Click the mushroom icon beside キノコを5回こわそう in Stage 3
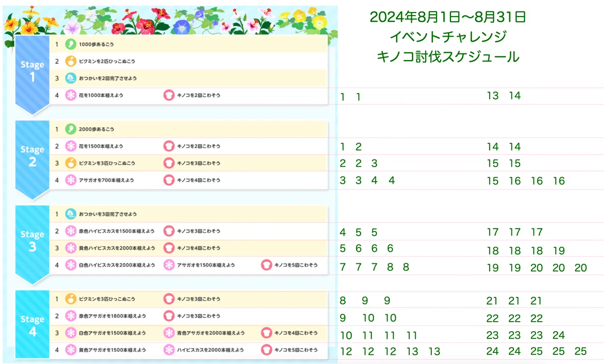This screenshot has height=364, width=604. tap(266, 265)
